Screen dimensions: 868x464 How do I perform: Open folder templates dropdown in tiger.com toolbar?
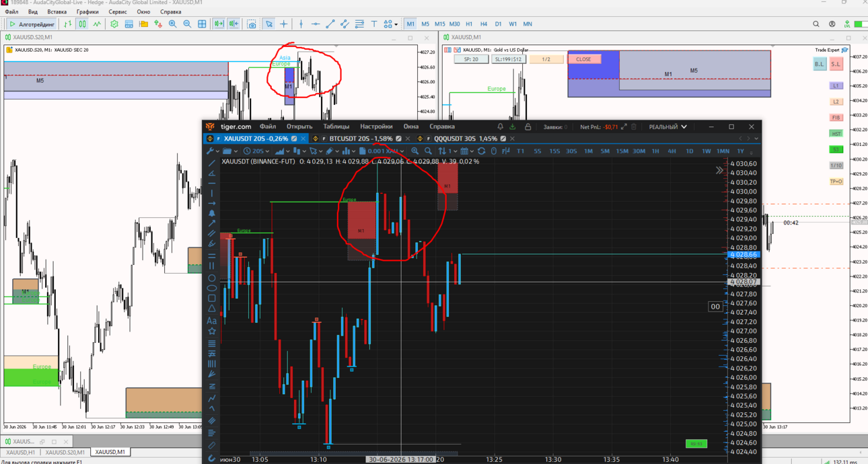coord(230,151)
